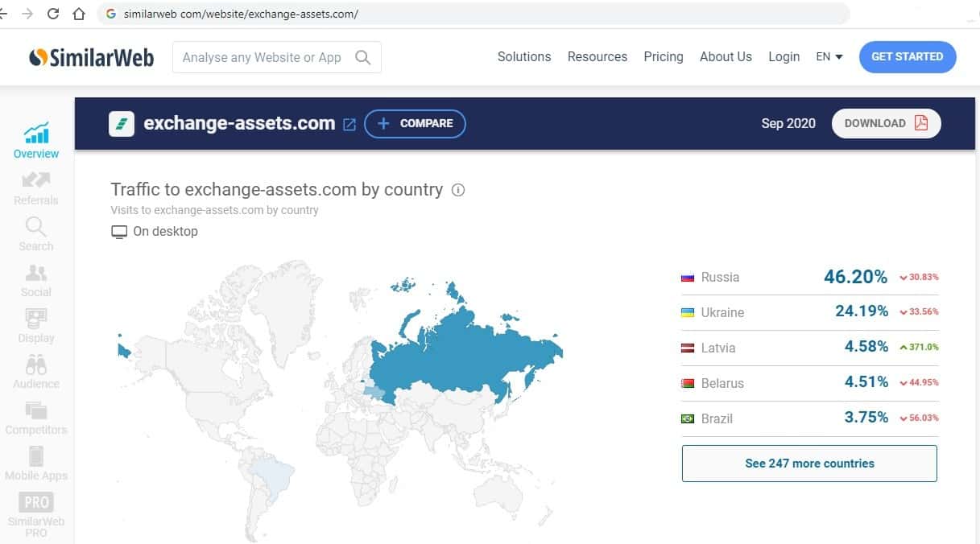This screenshot has width=980, height=544.
Task: Click Brazil's 56.03% decrease indicator
Action: (919, 419)
